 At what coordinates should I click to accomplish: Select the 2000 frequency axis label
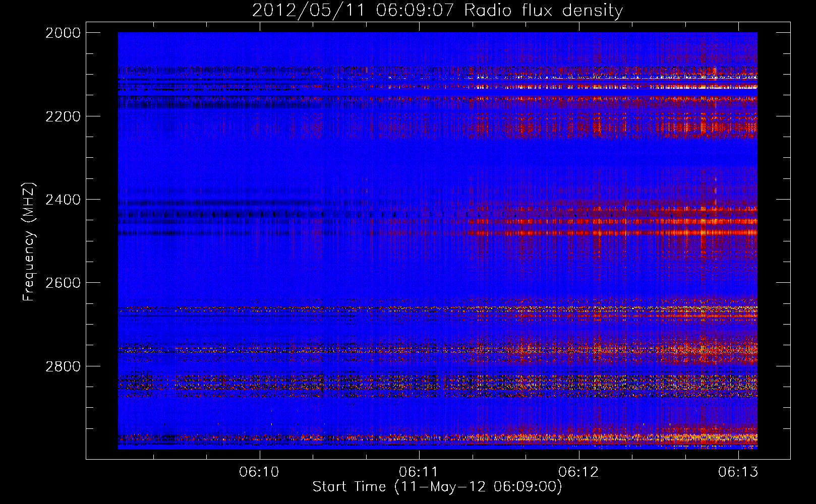click(63, 33)
